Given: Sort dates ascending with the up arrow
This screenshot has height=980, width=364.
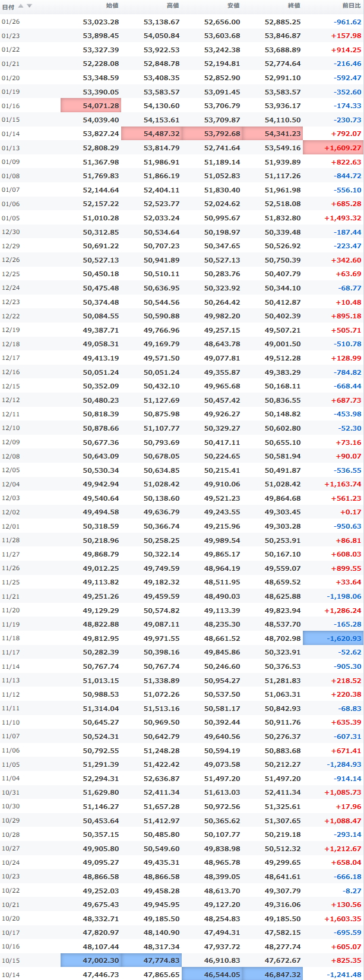Looking at the screenshot, I should pyautogui.click(x=21, y=6).
